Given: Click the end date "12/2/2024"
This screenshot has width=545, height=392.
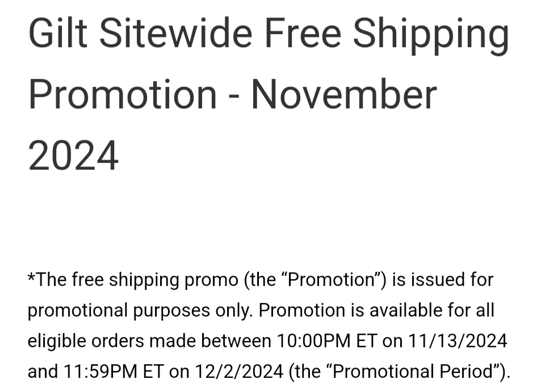Looking at the screenshot, I should (238, 372).
